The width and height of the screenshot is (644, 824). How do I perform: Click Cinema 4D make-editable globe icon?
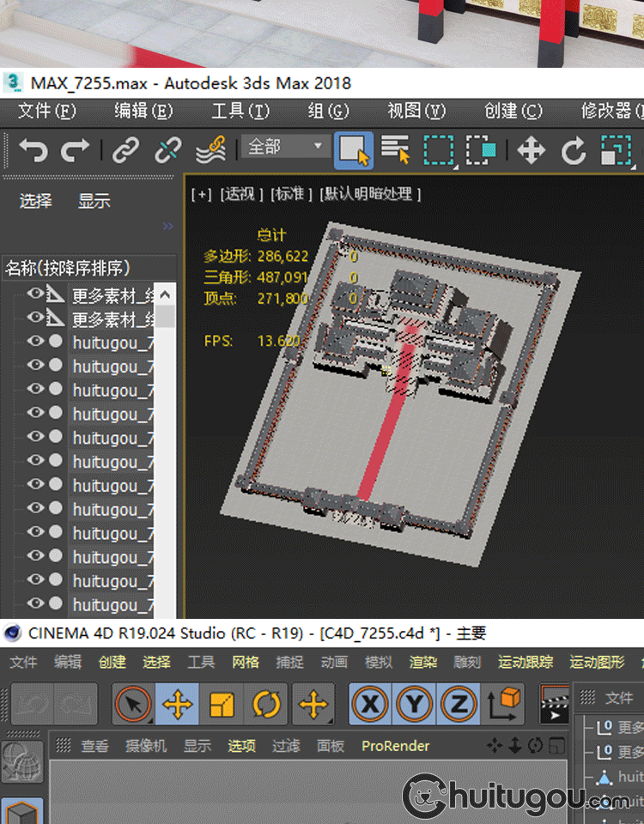click(21, 762)
